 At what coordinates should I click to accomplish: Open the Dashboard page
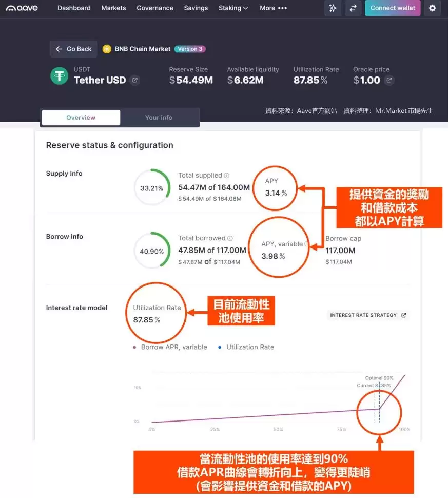point(74,8)
